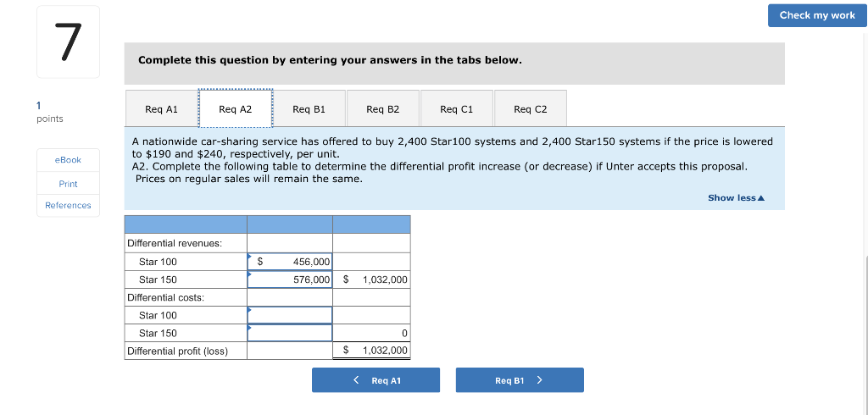Edit Star 100 differential revenue field
Image resolution: width=868 pixels, height=415 pixels.
[290, 262]
